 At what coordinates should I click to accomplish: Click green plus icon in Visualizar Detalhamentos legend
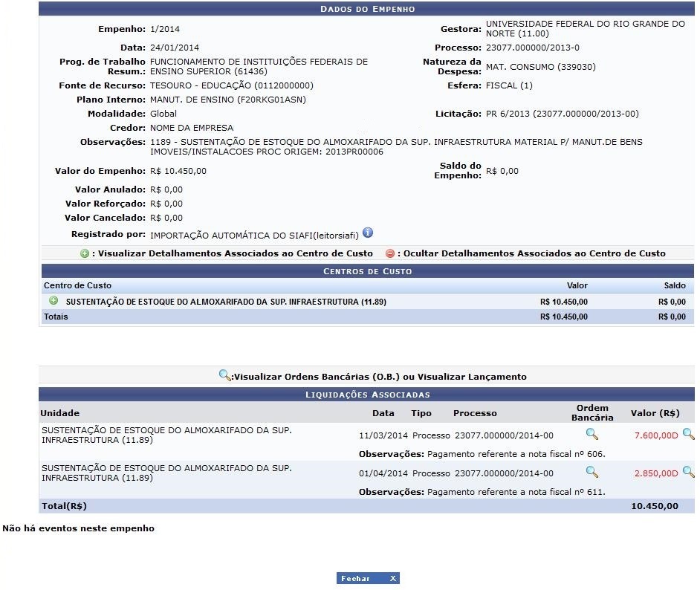(x=85, y=253)
